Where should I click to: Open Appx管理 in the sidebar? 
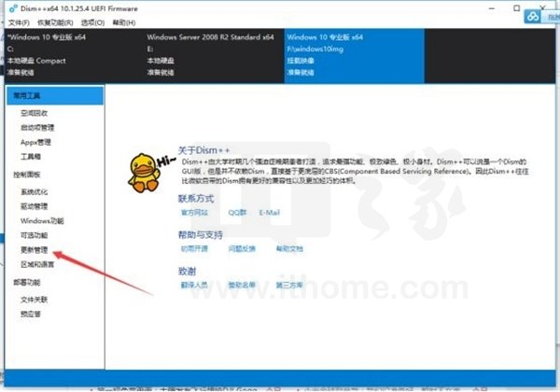tap(35, 142)
